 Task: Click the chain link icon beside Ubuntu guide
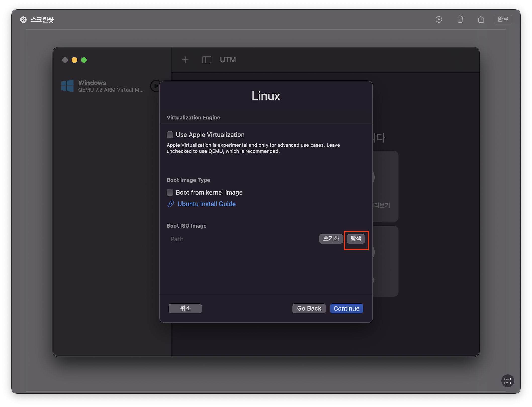pyautogui.click(x=171, y=204)
